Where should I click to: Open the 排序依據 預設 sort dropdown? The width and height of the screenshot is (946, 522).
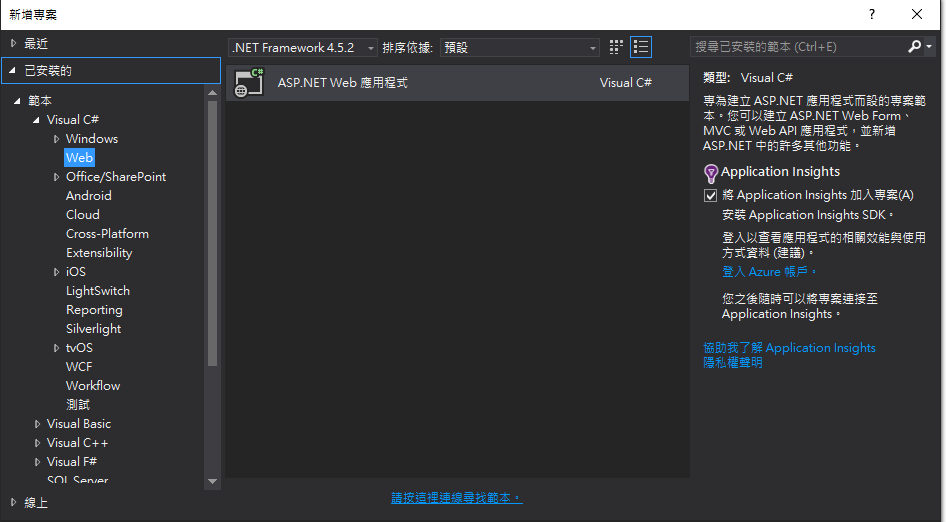pyautogui.click(x=519, y=47)
